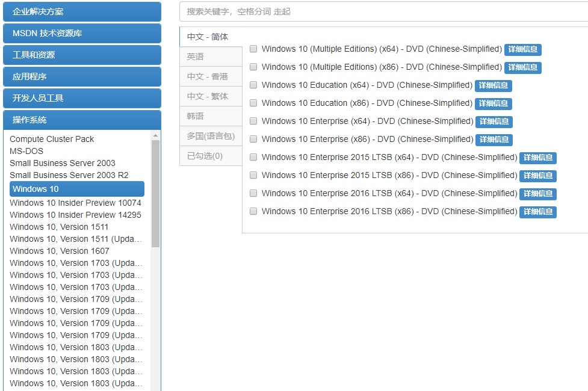The height and width of the screenshot is (391, 588).
Task: Expand the 应用程序 category
Action: (82, 76)
